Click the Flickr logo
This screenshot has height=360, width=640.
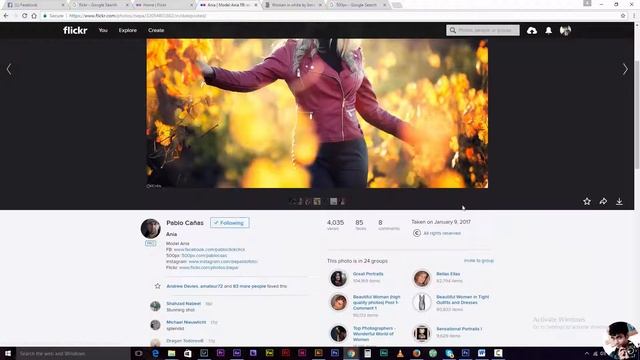coord(75,30)
